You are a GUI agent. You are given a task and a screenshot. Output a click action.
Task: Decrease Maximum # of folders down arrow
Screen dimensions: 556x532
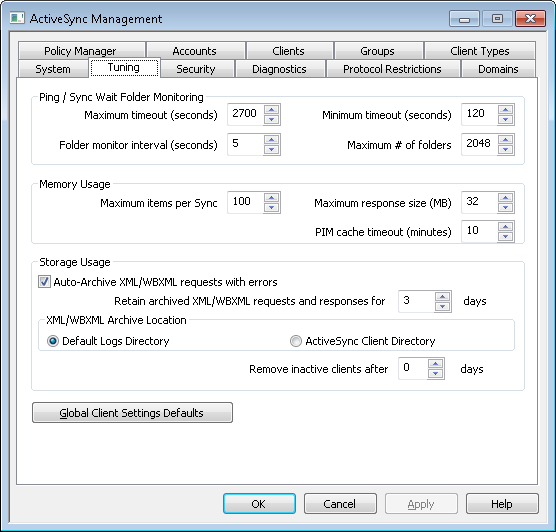tap(506, 149)
